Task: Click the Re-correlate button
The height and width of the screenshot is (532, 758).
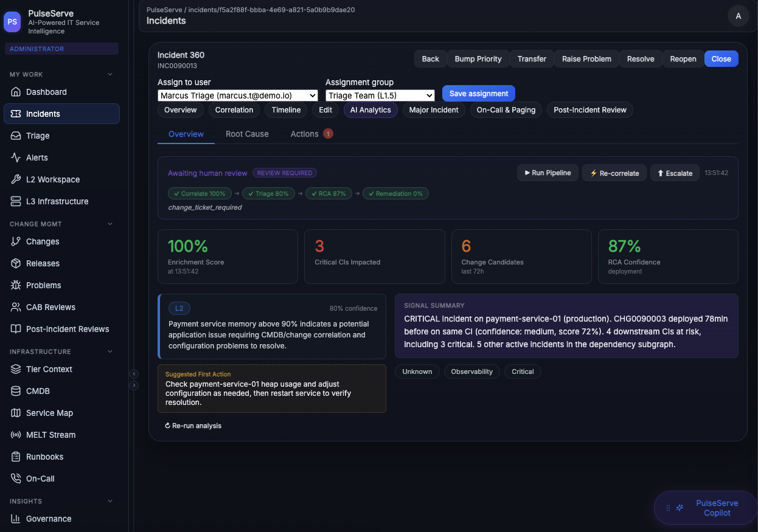Action: [614, 173]
